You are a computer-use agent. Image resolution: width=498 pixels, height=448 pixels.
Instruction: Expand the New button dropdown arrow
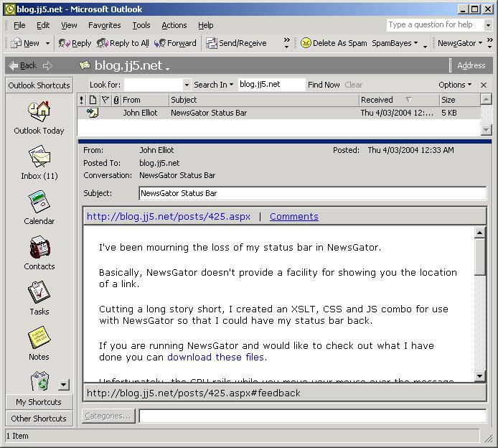tap(47, 43)
